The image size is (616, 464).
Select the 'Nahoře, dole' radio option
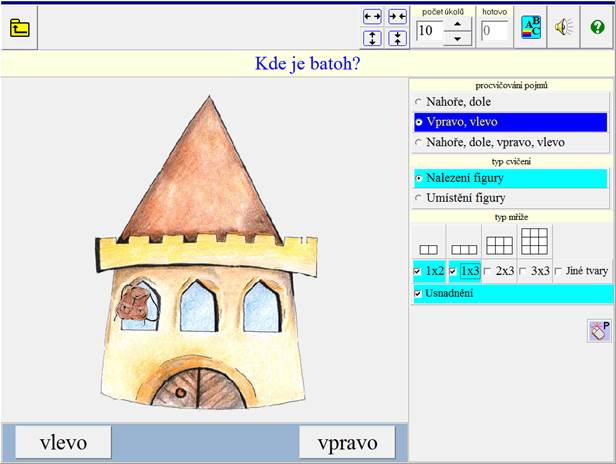pyautogui.click(x=419, y=102)
